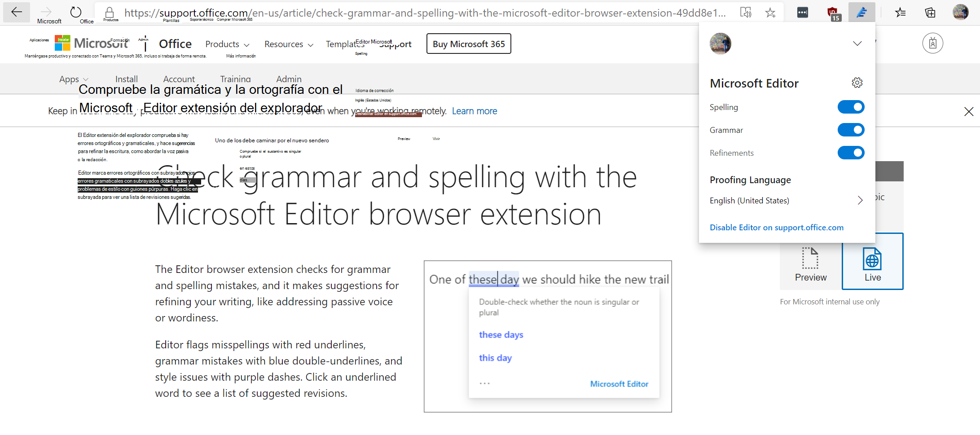Open the Templates menu
Viewport: 980px width, 435px height.
click(345, 44)
